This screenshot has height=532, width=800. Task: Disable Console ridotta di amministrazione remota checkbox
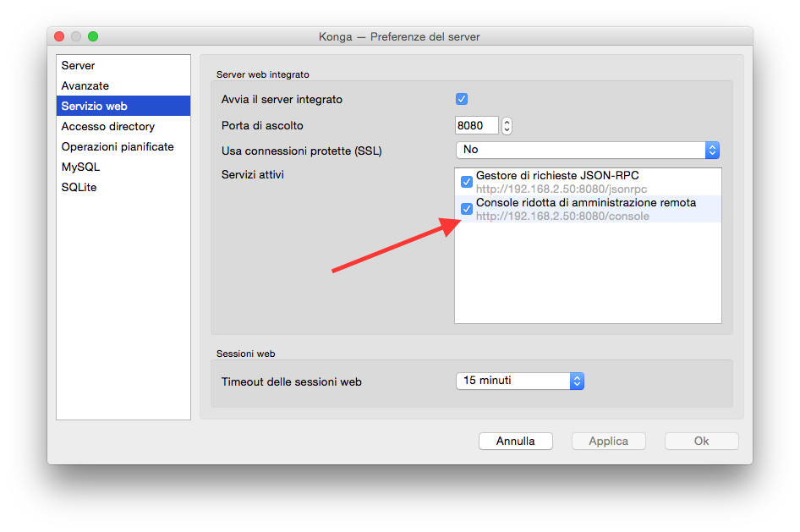[x=466, y=209]
